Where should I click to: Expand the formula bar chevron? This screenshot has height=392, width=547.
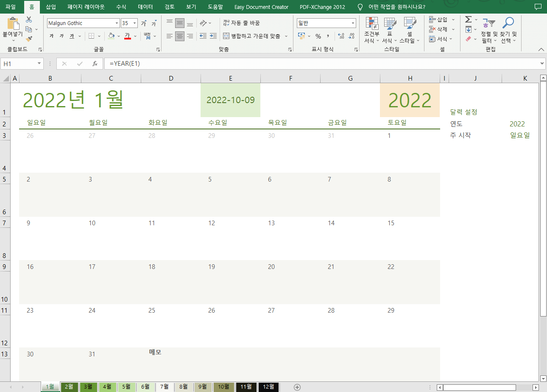click(542, 64)
